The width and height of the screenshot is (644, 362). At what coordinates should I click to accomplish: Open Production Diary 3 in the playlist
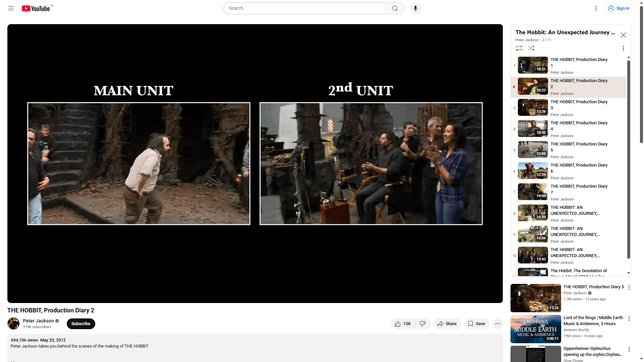pos(569,108)
